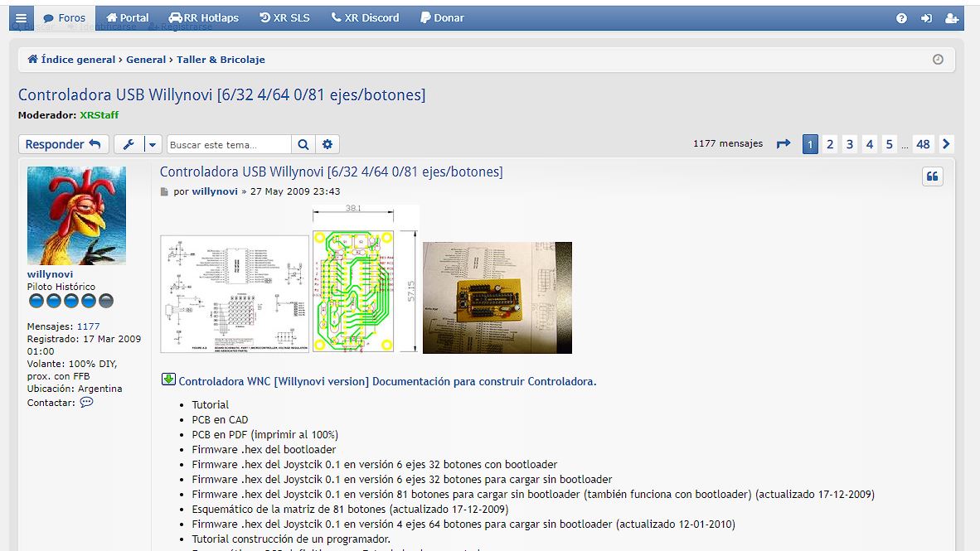Open the 1177 messages count link
Screen dimensions: 980x551
coord(88,326)
